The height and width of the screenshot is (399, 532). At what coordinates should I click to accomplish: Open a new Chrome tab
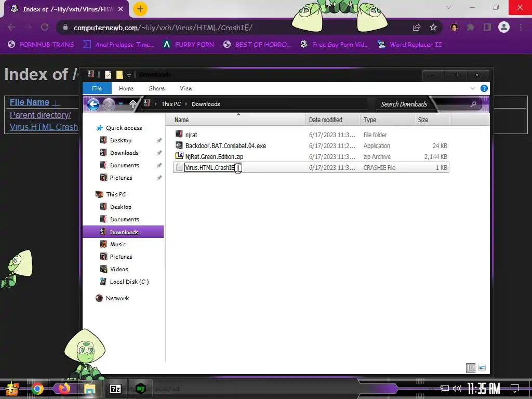140,9
